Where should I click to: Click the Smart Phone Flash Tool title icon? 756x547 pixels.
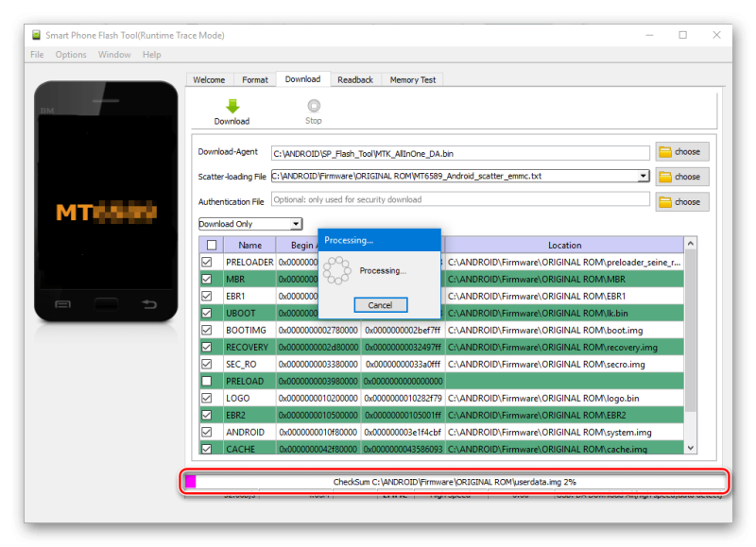click(36, 35)
